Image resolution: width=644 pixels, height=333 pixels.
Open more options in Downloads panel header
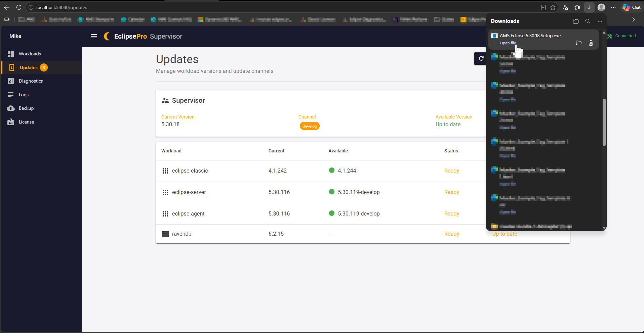[x=600, y=21]
